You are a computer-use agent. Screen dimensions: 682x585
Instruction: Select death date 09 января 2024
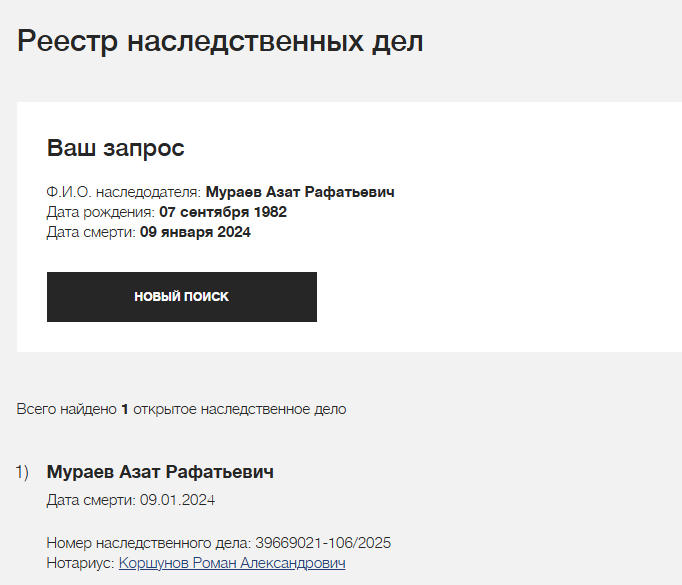click(195, 232)
